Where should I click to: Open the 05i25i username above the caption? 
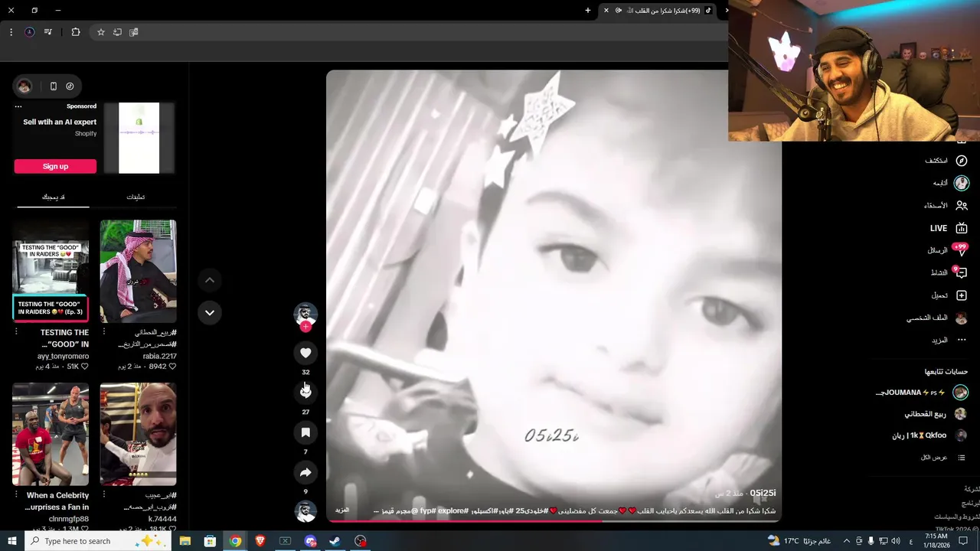coord(763,494)
